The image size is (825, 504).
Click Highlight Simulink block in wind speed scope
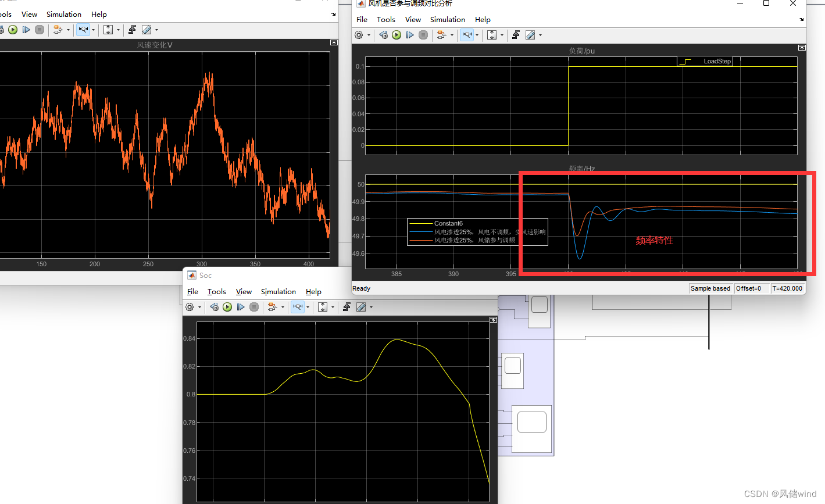(x=58, y=30)
